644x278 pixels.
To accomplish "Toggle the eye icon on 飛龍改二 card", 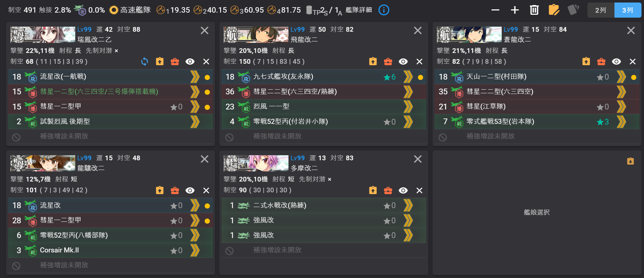I will pos(403,62).
